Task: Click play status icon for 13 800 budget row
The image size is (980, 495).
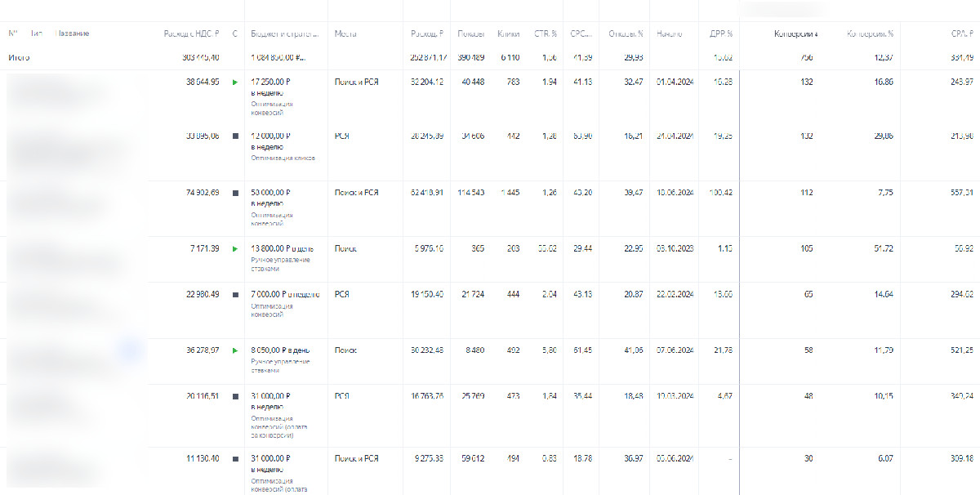Action: tap(235, 248)
